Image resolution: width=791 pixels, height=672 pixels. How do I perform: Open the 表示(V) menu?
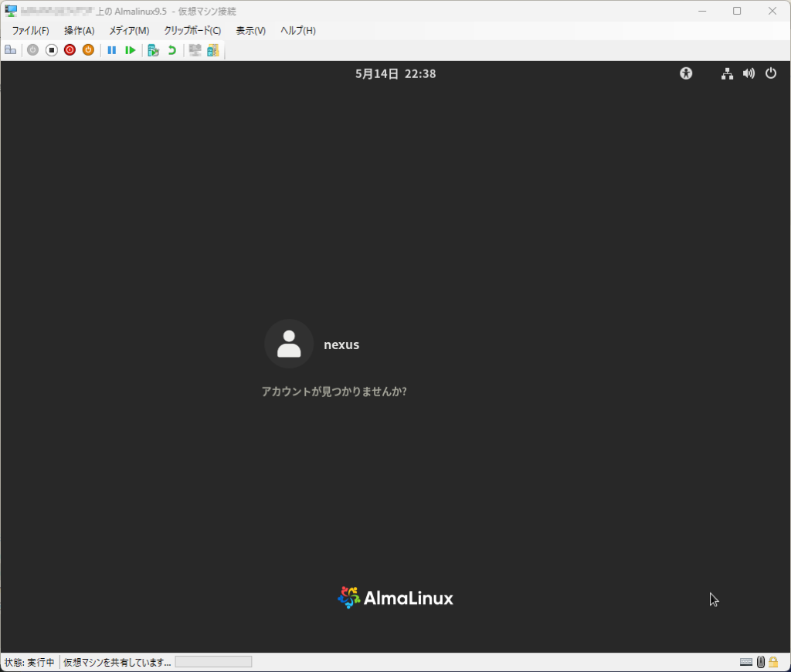pyautogui.click(x=250, y=31)
